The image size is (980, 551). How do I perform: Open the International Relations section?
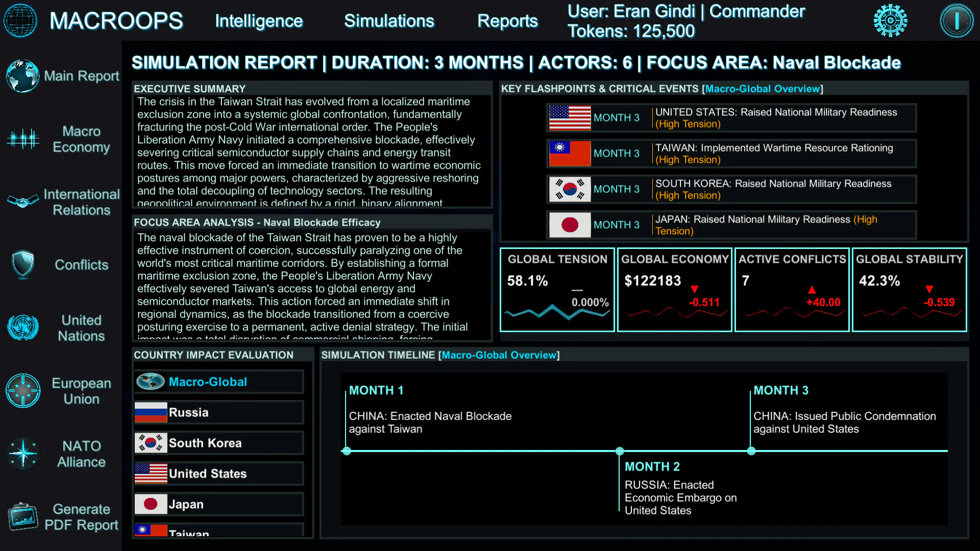(x=81, y=202)
